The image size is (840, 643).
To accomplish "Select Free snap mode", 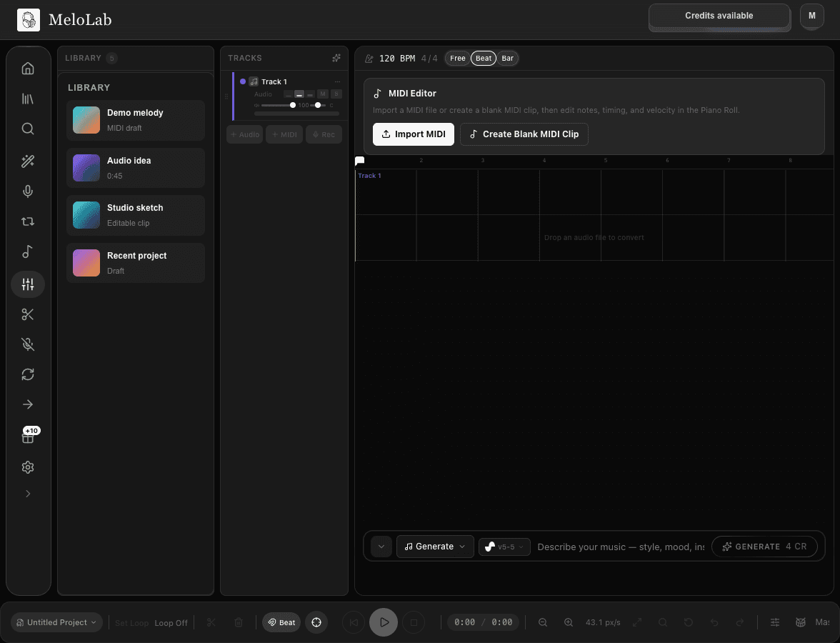I will 457,59.
